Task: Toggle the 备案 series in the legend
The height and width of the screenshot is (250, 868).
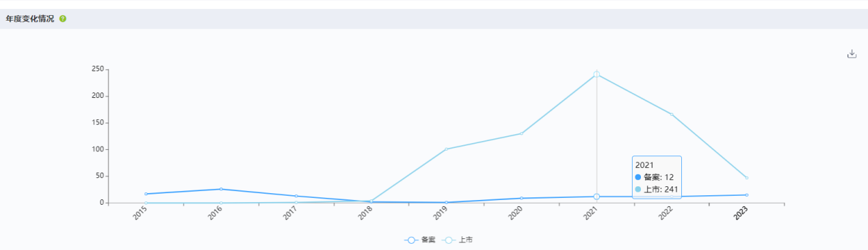Action: (x=419, y=240)
